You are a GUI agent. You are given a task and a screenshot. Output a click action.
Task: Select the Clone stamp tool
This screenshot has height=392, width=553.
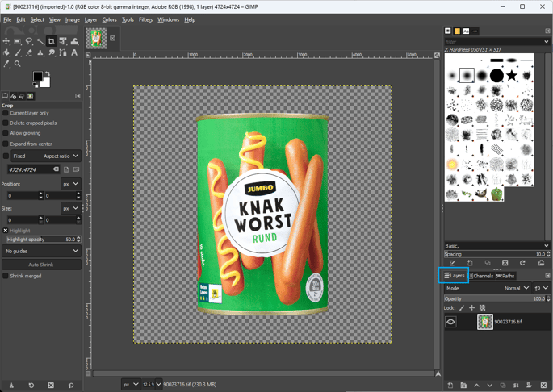pyautogui.click(x=40, y=53)
